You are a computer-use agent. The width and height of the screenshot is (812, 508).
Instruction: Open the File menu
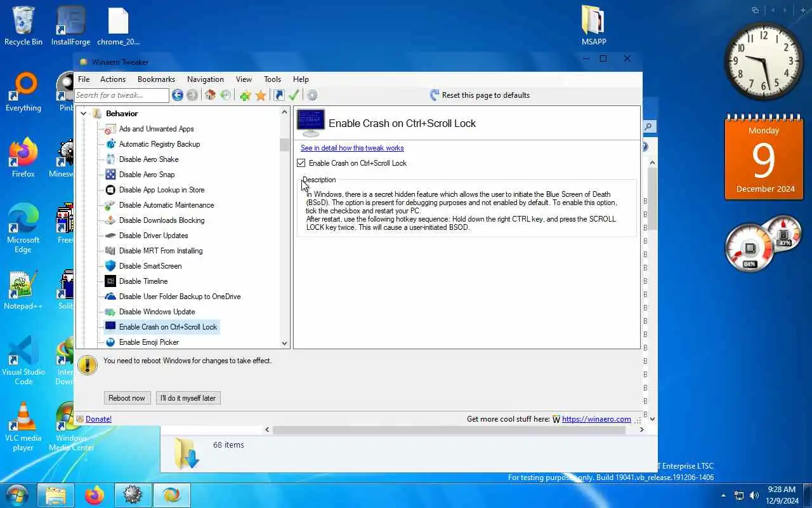pos(84,79)
